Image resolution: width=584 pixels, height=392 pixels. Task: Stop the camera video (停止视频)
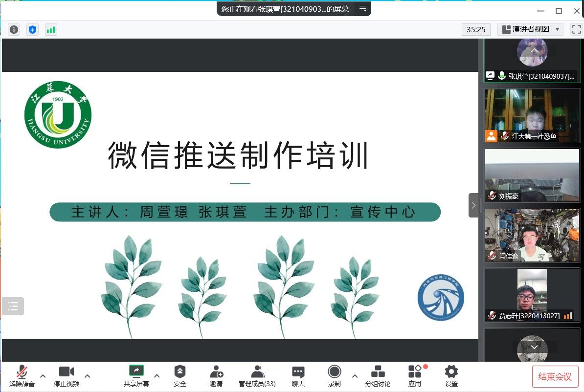(x=67, y=375)
